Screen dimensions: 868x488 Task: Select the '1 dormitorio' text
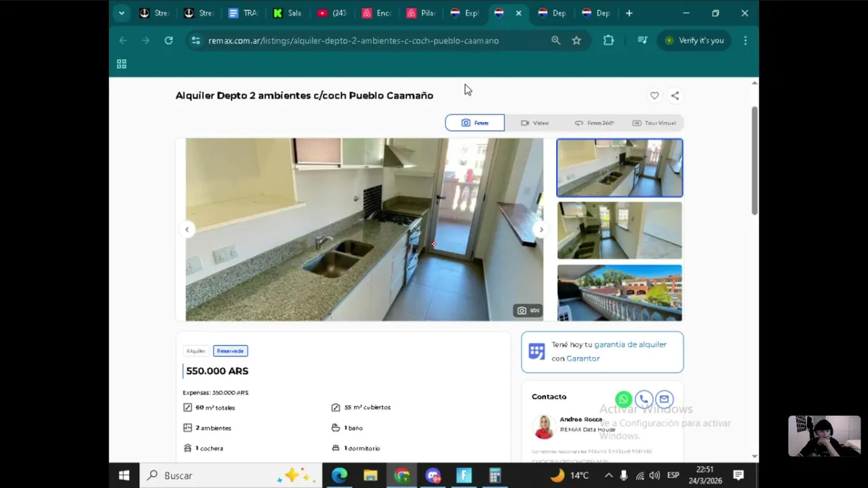click(x=361, y=448)
